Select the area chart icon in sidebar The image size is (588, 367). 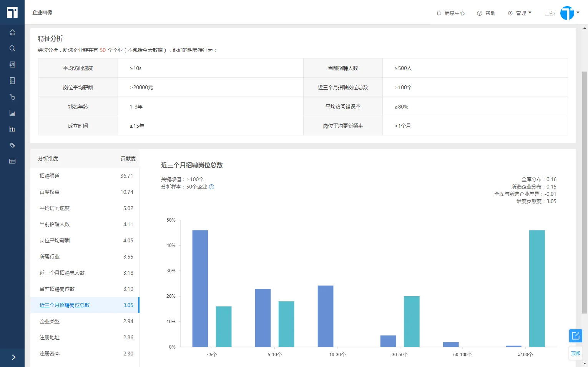pyautogui.click(x=12, y=113)
